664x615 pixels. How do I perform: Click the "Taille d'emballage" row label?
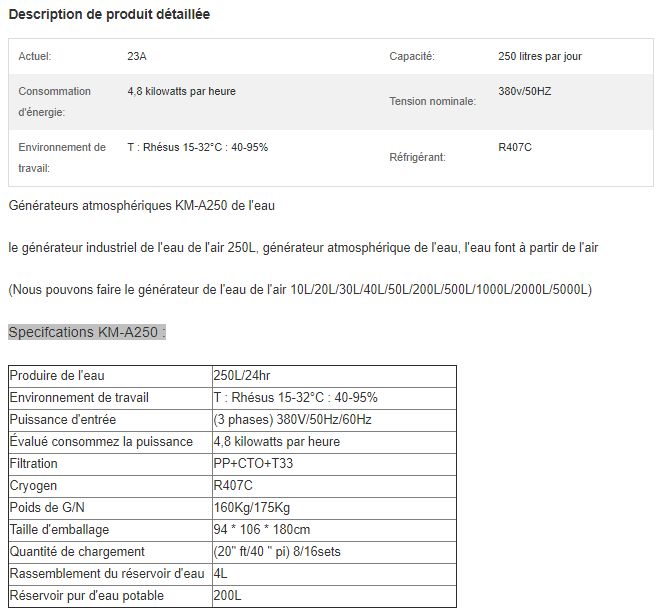(x=59, y=530)
